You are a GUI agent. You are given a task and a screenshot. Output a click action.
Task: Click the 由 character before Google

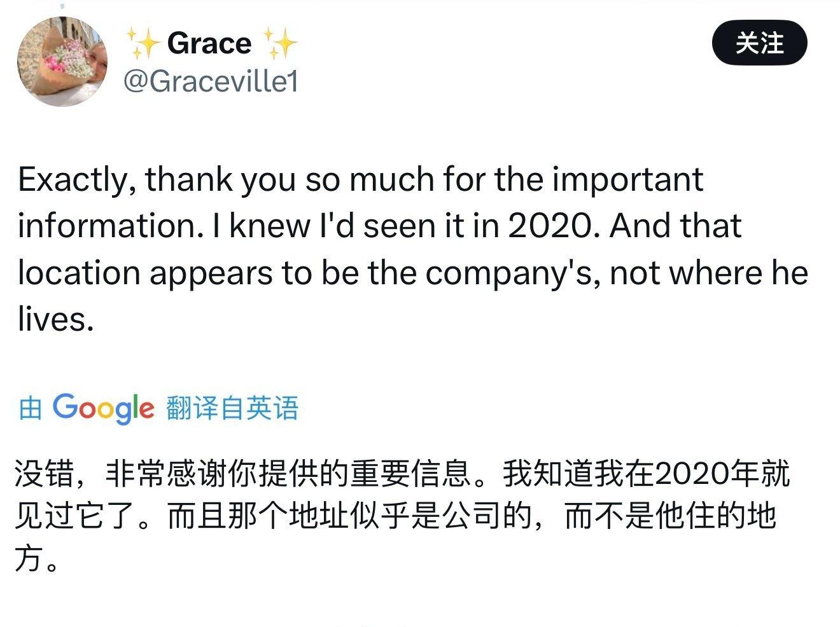(30, 408)
